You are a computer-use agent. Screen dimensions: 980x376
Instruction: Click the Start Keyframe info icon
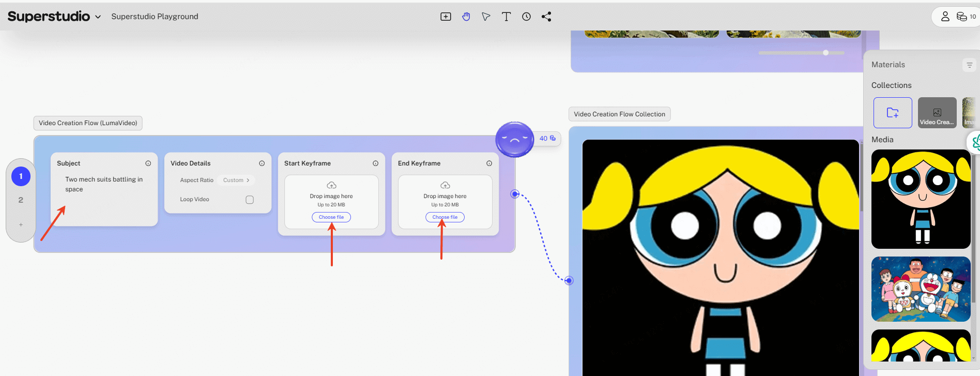(x=376, y=163)
